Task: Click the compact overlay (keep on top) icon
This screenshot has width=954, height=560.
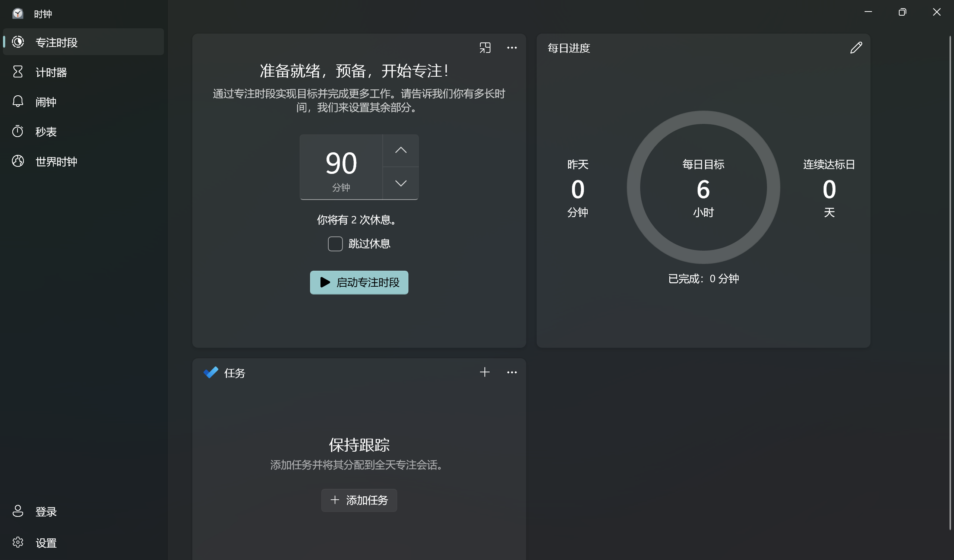Action: [484, 48]
